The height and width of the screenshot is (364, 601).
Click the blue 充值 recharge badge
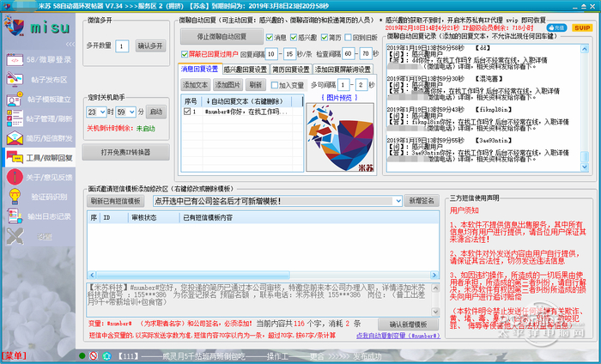tap(556, 28)
